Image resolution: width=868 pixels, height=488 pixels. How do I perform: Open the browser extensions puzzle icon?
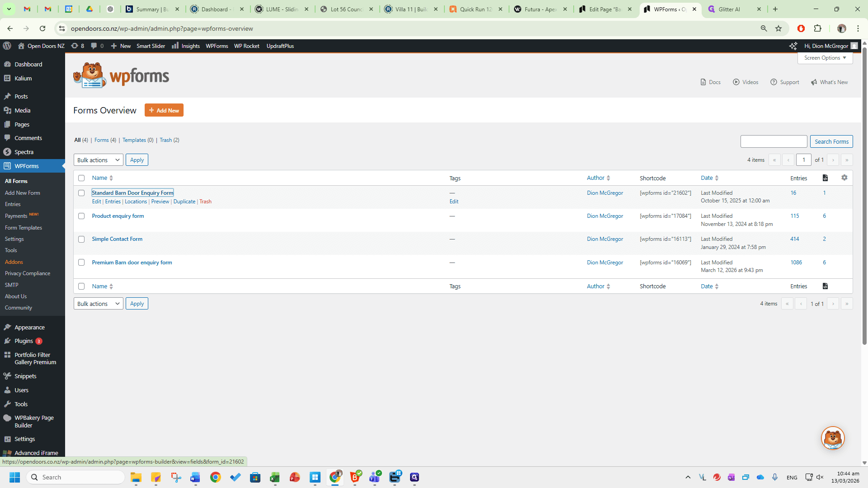[x=817, y=28]
